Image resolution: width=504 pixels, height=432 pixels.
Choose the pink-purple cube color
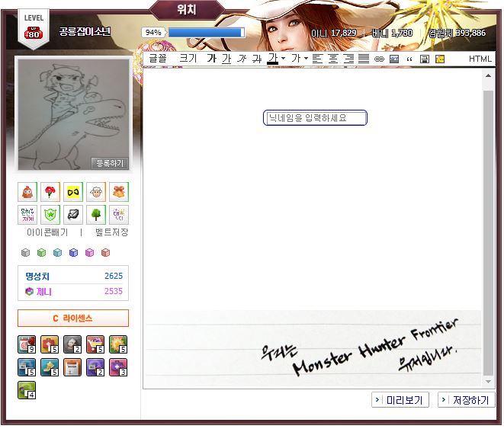point(90,253)
